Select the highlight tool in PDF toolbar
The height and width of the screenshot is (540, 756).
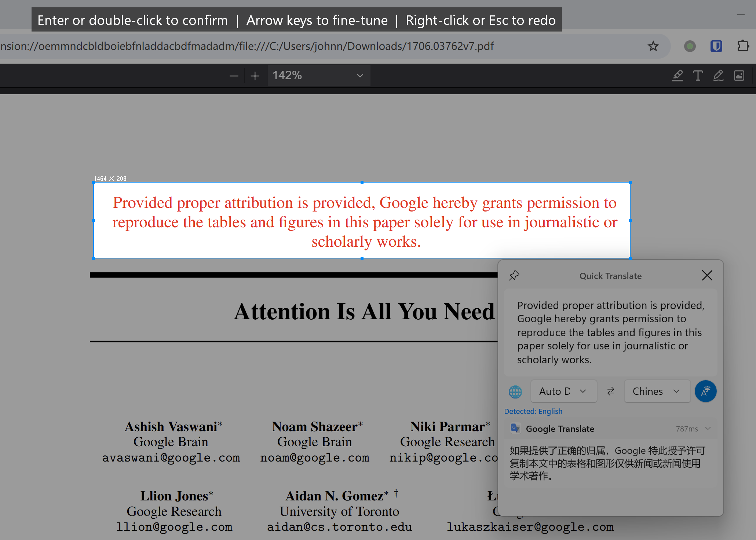tap(677, 76)
